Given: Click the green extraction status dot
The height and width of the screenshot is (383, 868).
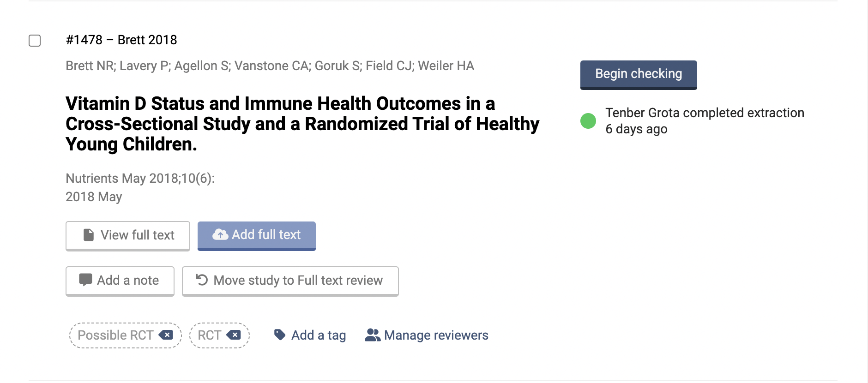Looking at the screenshot, I should pyautogui.click(x=588, y=121).
